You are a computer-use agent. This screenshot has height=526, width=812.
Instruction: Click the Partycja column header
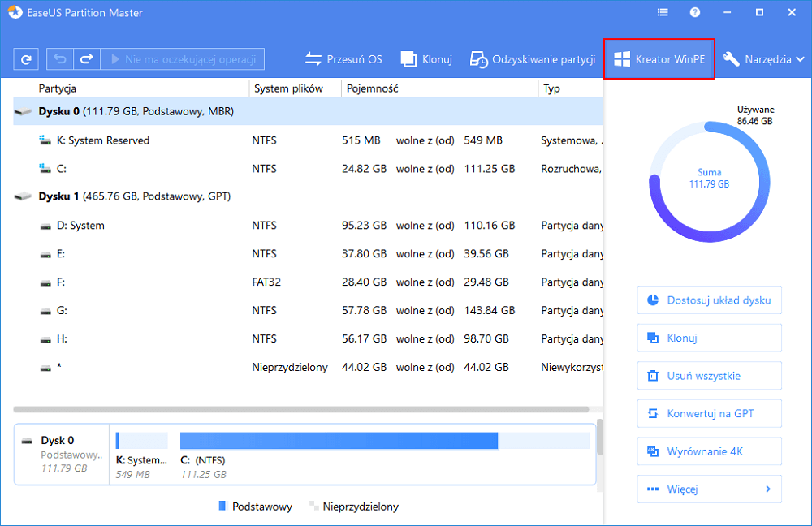57,88
